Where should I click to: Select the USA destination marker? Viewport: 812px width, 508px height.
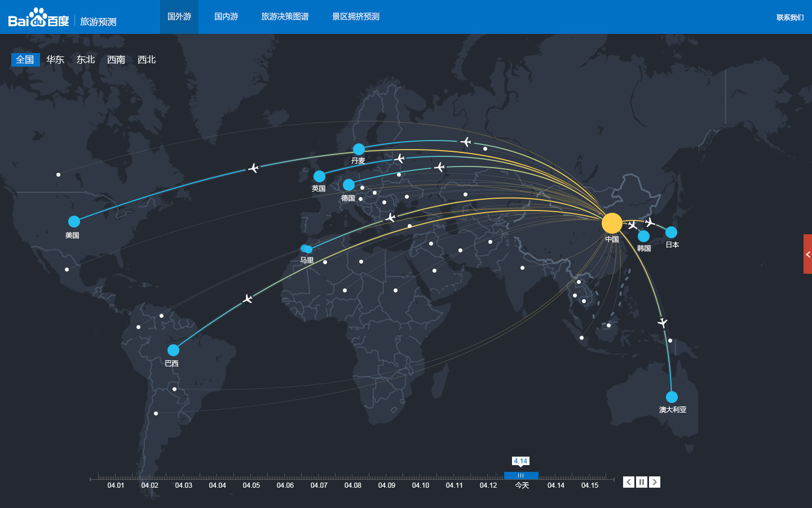click(74, 221)
